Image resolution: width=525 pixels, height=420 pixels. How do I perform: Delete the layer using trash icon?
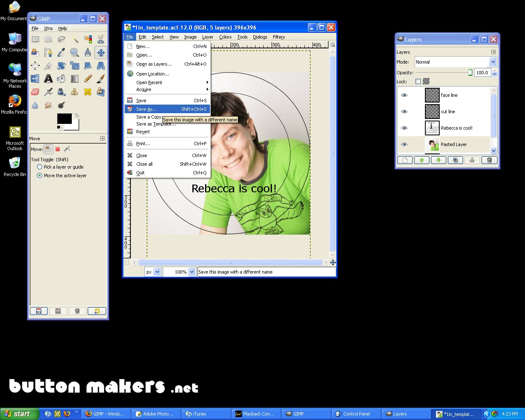tap(489, 160)
